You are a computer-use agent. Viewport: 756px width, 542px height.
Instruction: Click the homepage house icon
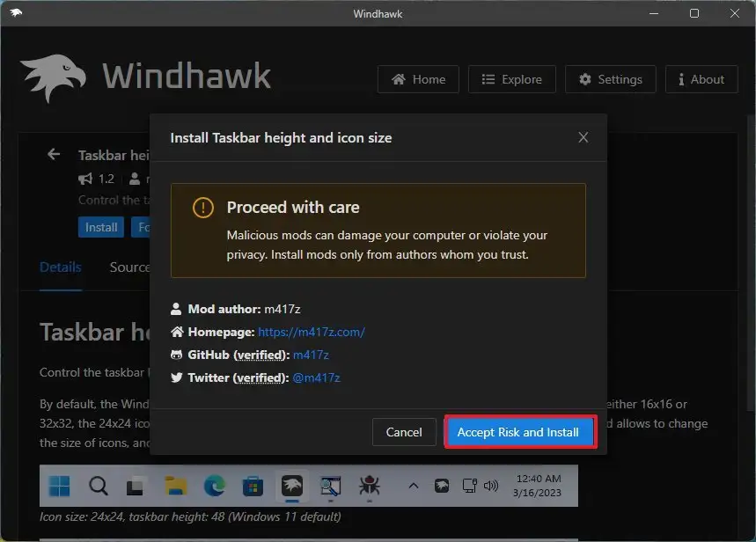(177, 332)
